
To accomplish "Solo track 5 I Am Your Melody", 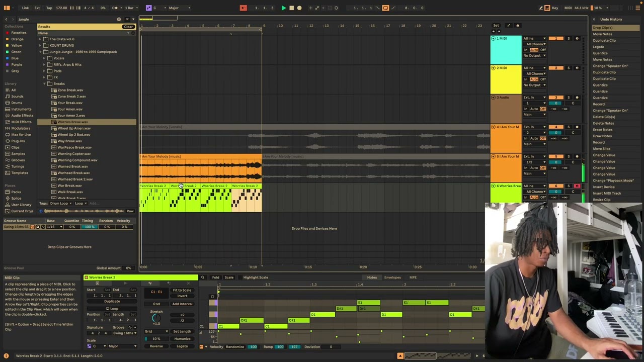I will tap(569, 157).
